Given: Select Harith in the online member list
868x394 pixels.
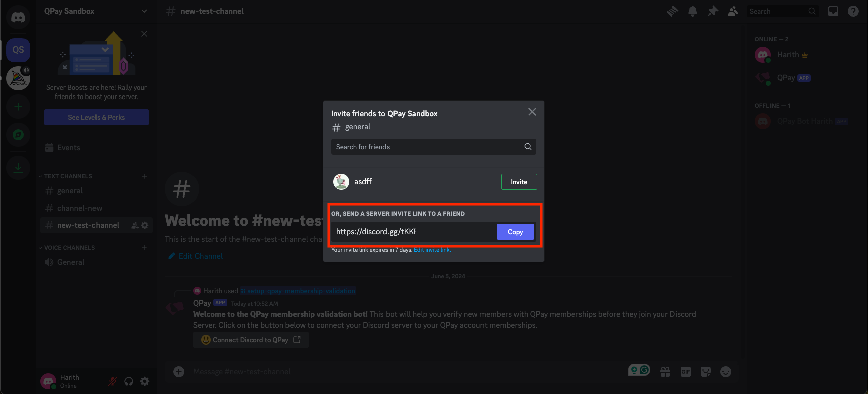Looking at the screenshot, I should coord(804,55).
